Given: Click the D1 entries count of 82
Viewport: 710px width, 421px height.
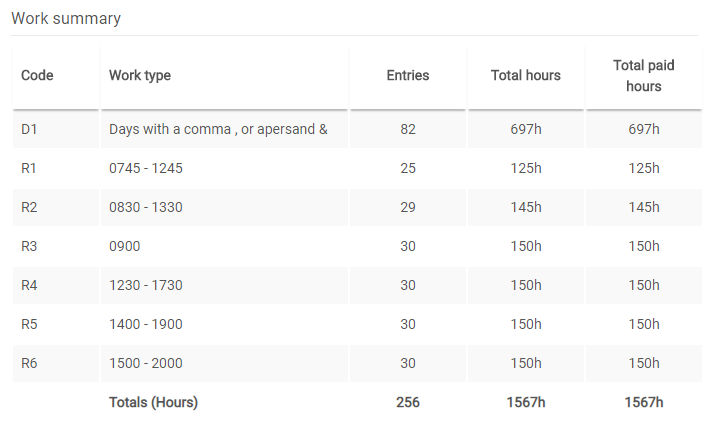Looking at the screenshot, I should pos(407,129).
